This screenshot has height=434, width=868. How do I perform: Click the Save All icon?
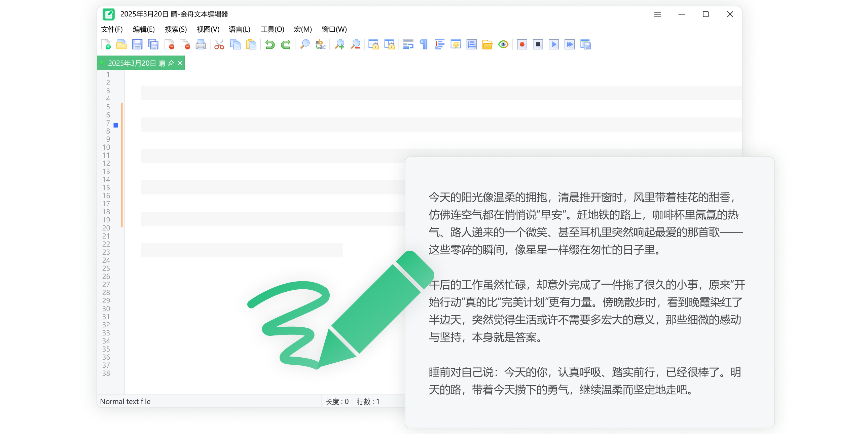point(153,44)
